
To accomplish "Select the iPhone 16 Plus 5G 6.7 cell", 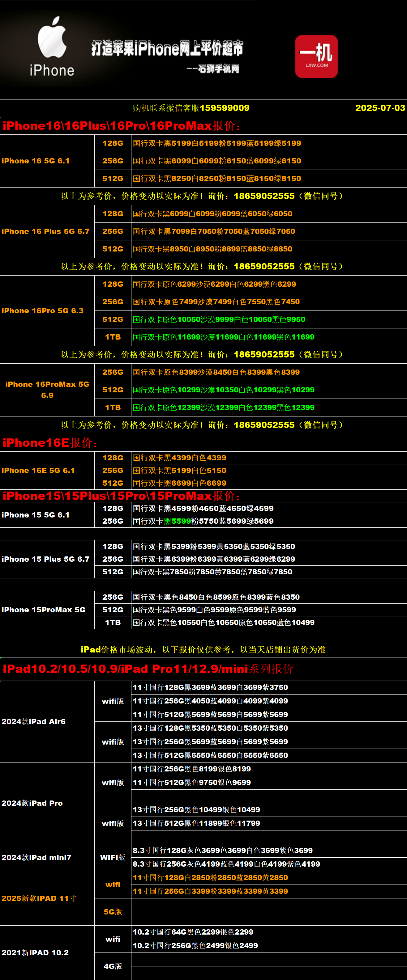I will [47, 231].
